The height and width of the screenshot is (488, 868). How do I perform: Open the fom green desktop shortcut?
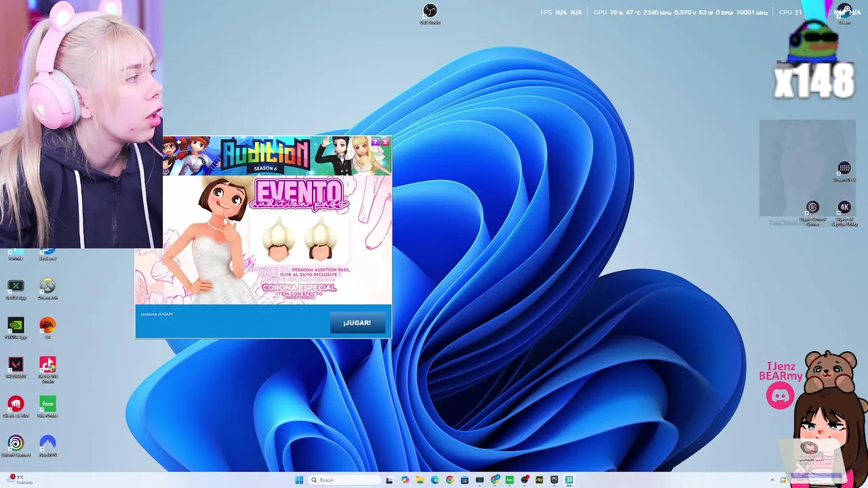[x=47, y=407]
